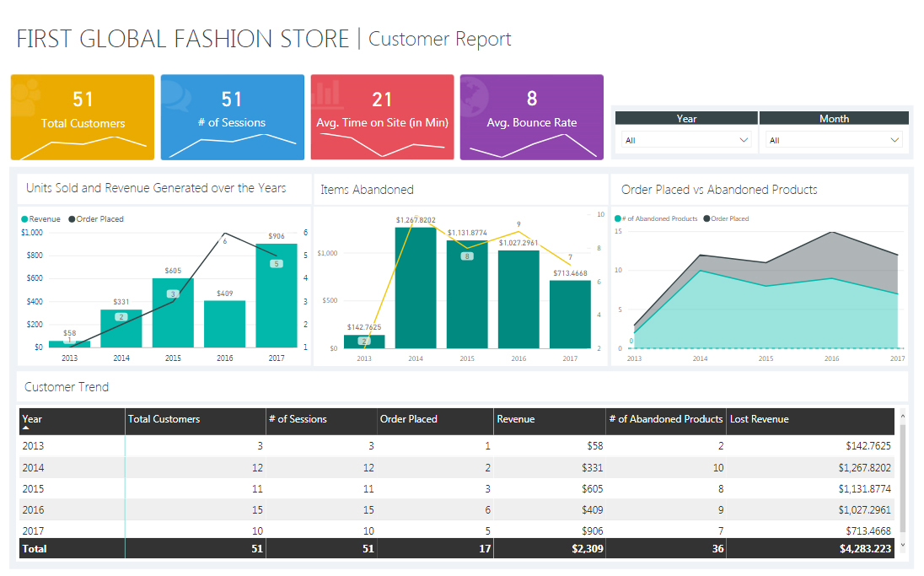Image resolution: width=924 pixels, height=576 pixels.
Task: Expand the Month filter dropdown
Action: pos(834,141)
